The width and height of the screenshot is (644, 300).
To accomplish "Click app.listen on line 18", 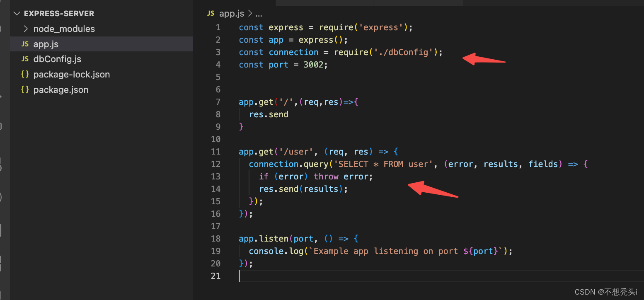I will coord(264,239).
